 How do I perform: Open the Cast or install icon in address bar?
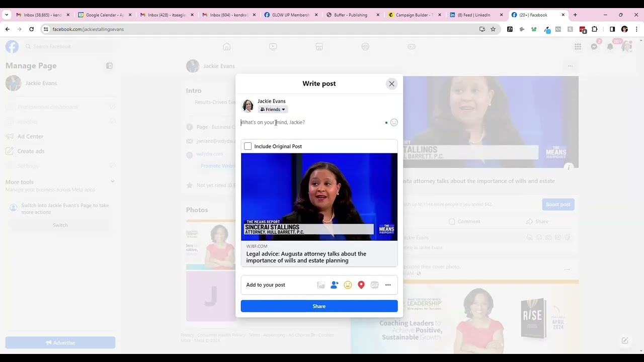coord(482,29)
